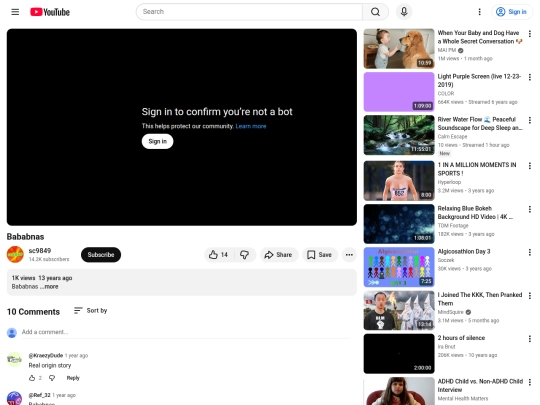
Task: Share the Bababnas video
Action: pyautogui.click(x=278, y=255)
